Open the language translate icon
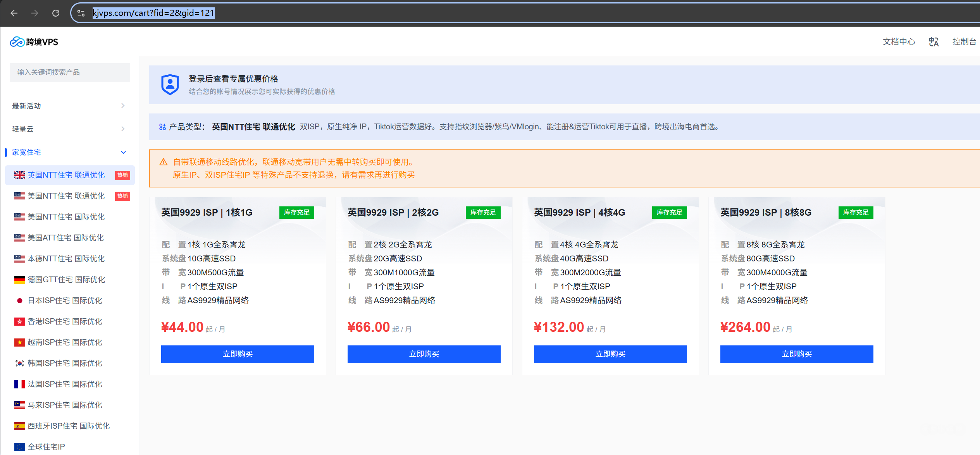 tap(933, 42)
